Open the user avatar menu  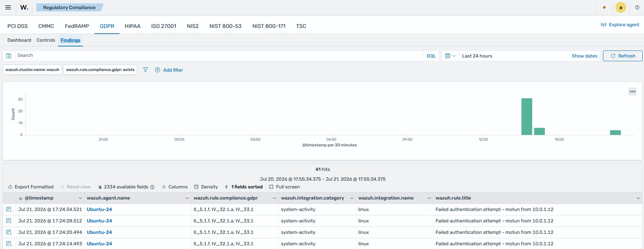pos(620,7)
